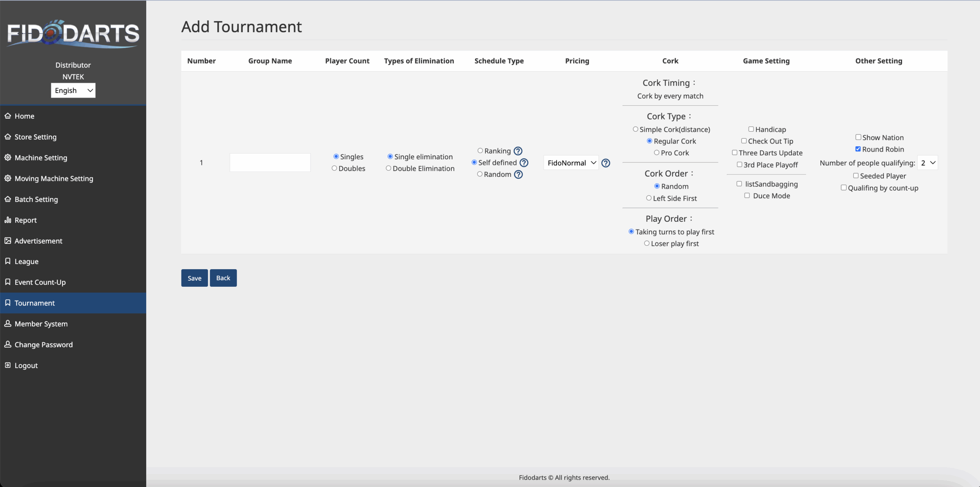
Task: Open the FidoNormal pricing dropdown
Action: [x=571, y=163]
